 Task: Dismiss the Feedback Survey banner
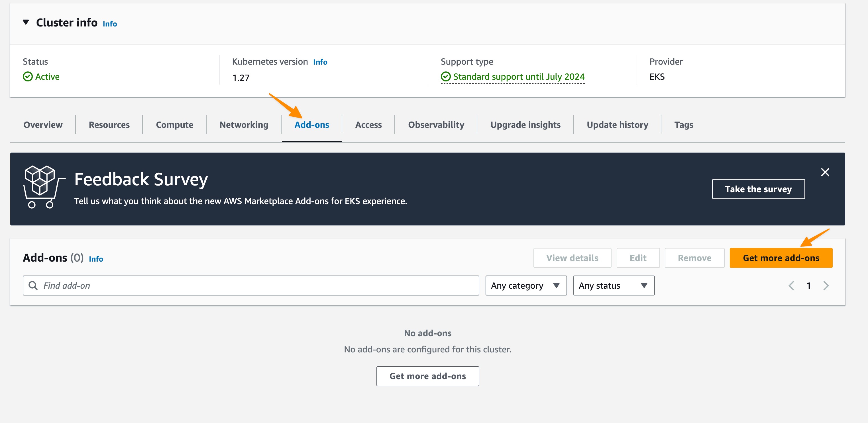pyautogui.click(x=825, y=172)
